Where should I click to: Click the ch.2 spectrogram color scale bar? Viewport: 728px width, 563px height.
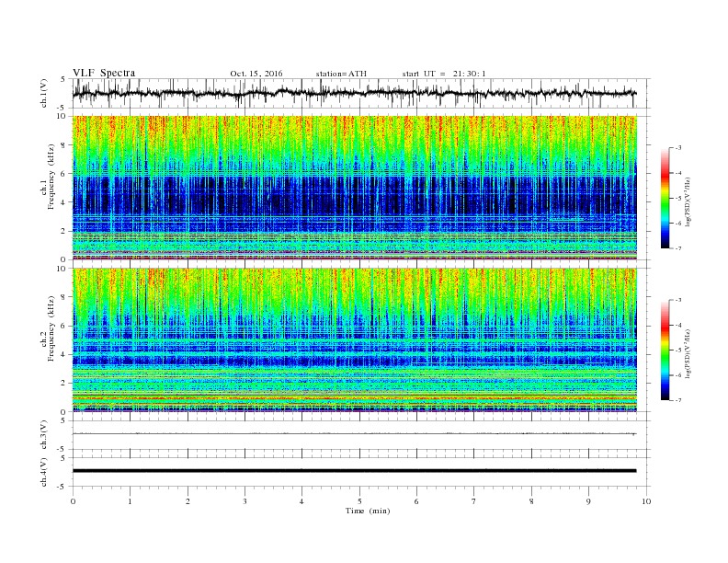pos(665,350)
